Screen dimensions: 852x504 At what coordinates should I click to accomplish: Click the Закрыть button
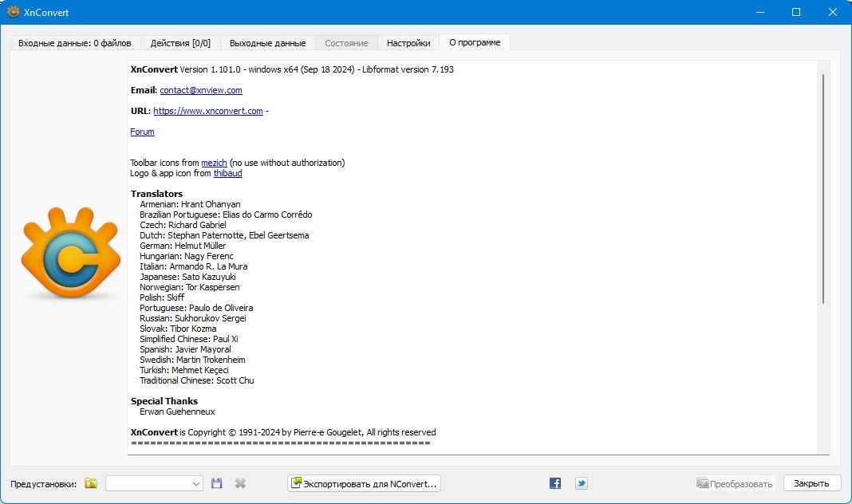click(812, 483)
